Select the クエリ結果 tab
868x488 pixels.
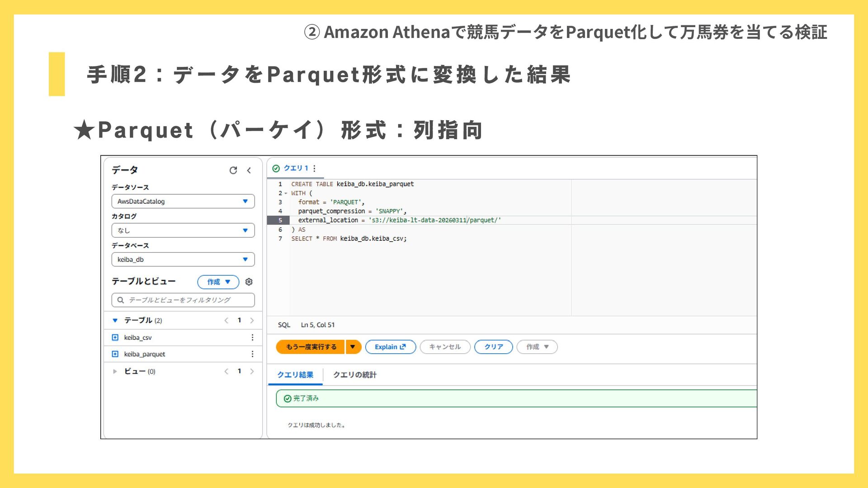(x=295, y=375)
